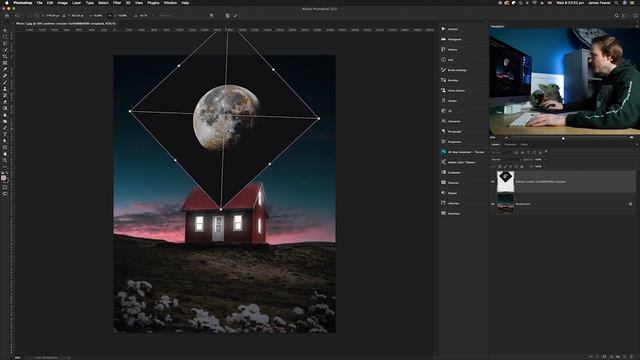Screen dimensions: 640x360
Task: Open the Clone Source panel icon
Action: [444, 90]
